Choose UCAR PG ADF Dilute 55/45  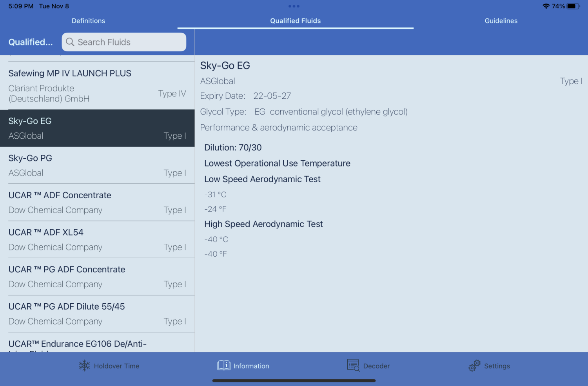pos(98,314)
